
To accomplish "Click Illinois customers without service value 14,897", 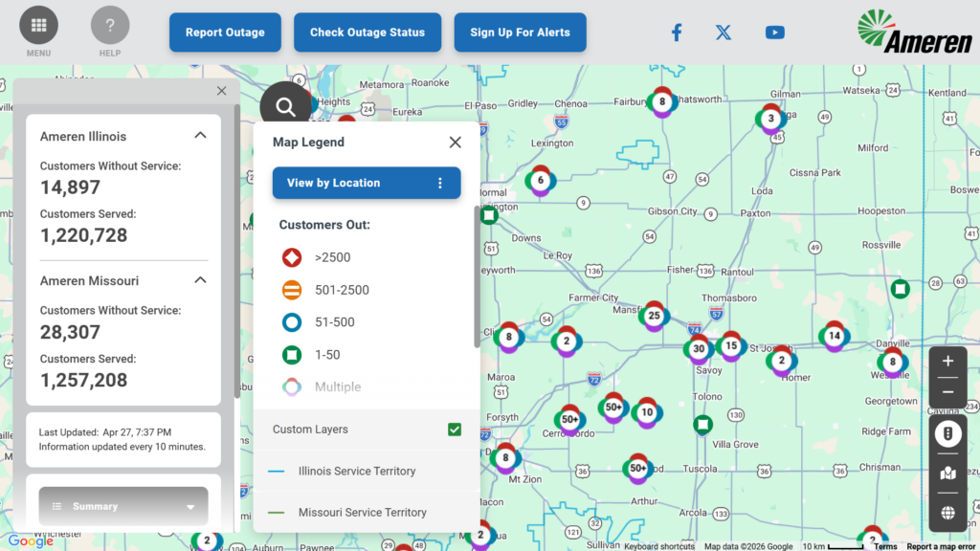I will coord(70,187).
